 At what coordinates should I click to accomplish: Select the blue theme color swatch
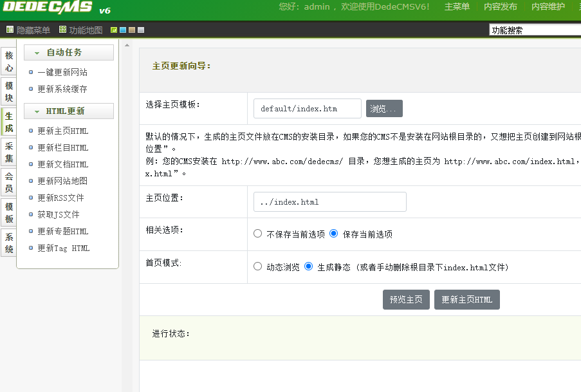(123, 30)
